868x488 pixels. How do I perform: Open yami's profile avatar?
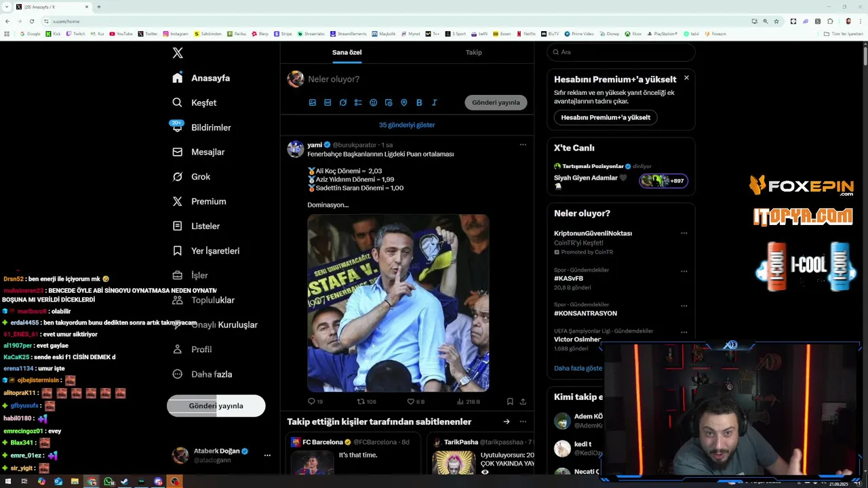coord(295,149)
